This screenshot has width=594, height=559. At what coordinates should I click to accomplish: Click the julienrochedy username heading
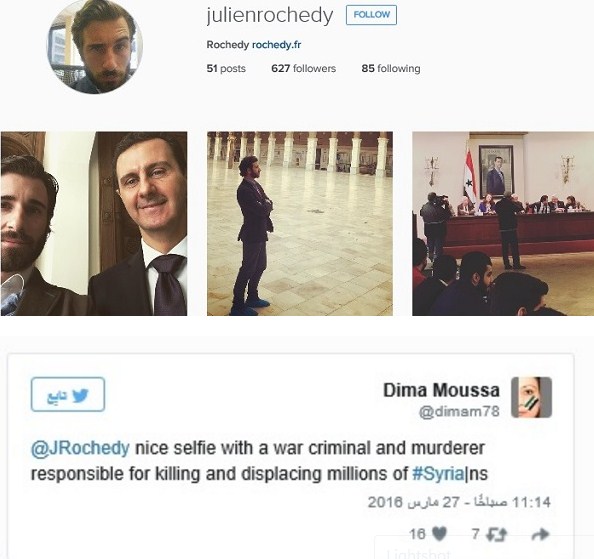point(270,16)
